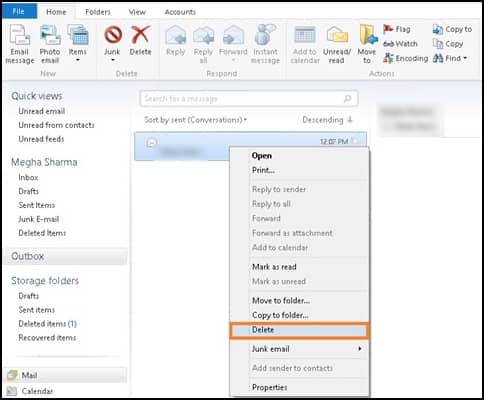Open the Unread email quick view
Image resolution: width=484 pixels, height=400 pixels.
[42, 111]
